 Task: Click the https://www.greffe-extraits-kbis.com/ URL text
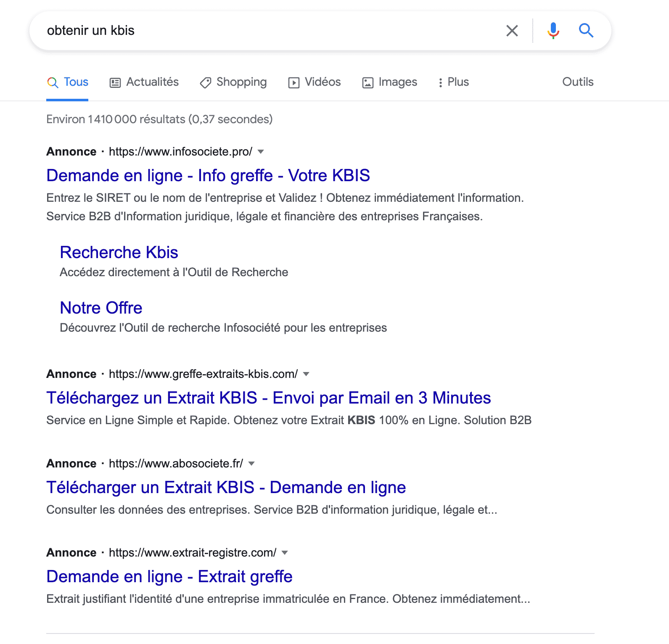click(x=204, y=374)
